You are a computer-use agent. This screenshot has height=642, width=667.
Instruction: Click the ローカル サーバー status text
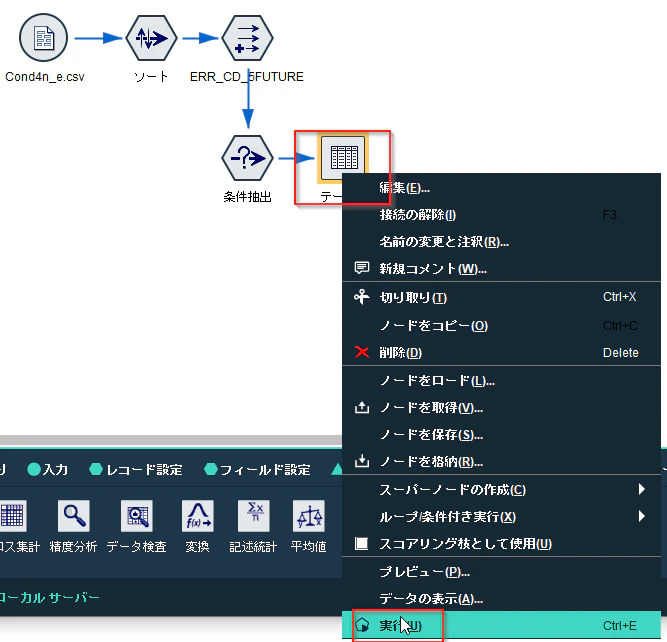coord(50,597)
